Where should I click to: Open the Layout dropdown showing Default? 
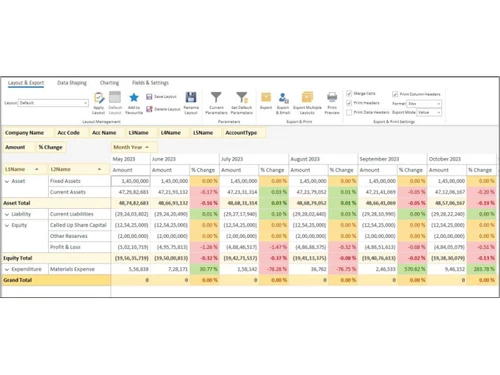(53, 103)
